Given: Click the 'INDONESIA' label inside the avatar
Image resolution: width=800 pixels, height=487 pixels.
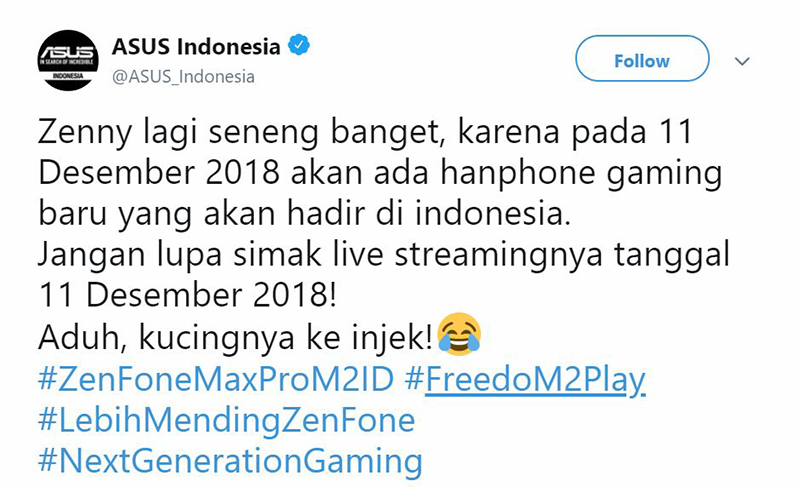Looking at the screenshot, I should [x=68, y=76].
